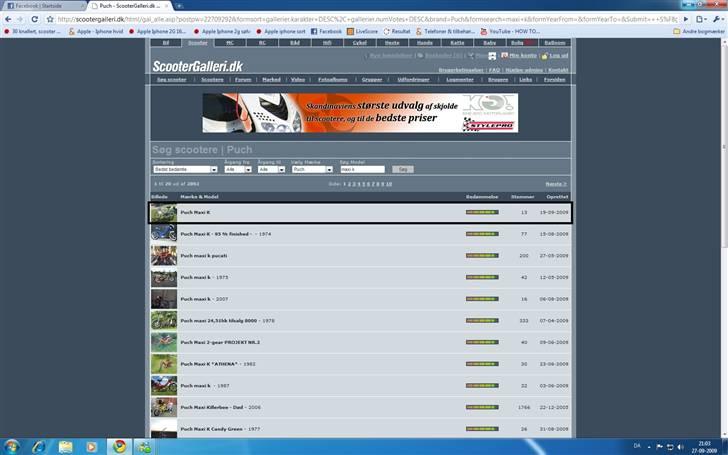
Task: Open the Puch Maxi K first-row thumbnail
Action: 163,212
